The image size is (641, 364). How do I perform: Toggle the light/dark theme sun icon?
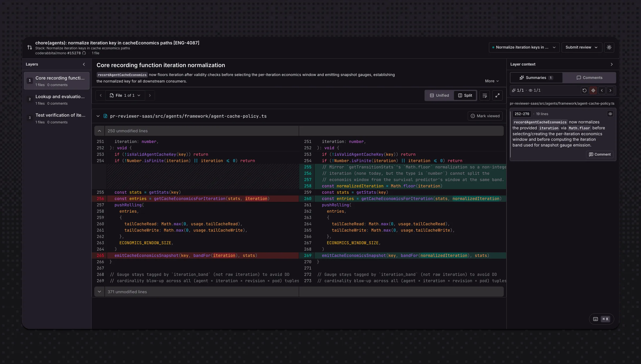point(609,47)
